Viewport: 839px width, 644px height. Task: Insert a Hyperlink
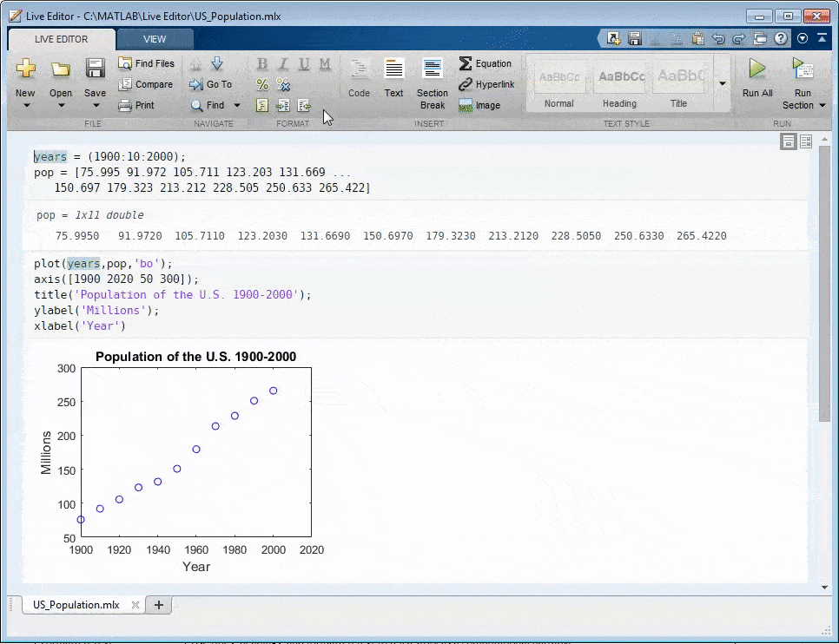click(486, 84)
